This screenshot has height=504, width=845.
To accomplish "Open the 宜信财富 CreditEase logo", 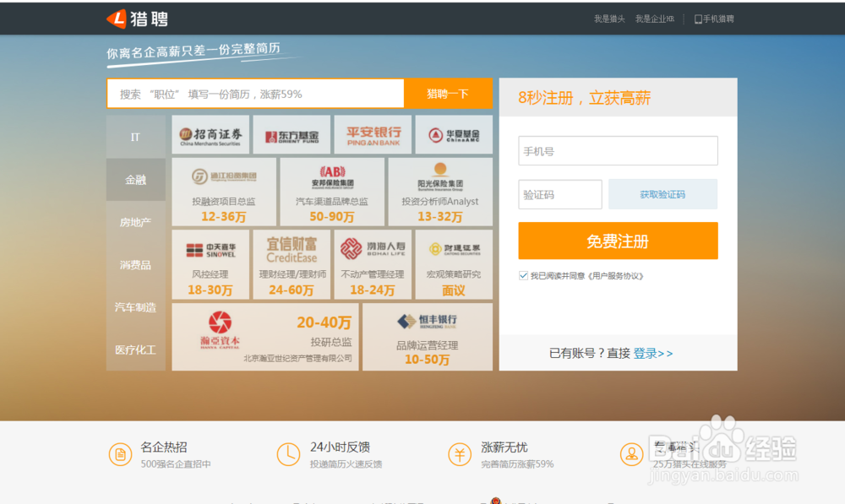I will point(292,249).
